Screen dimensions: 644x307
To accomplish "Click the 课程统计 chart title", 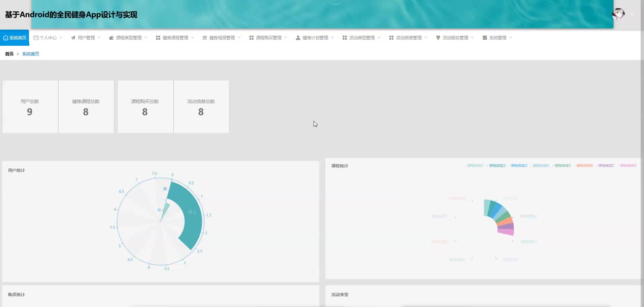I will click(340, 166).
